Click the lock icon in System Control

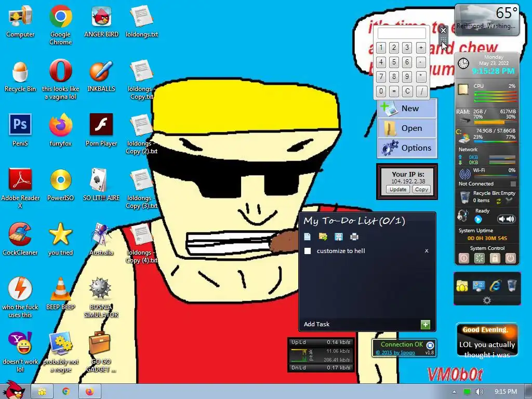(x=495, y=258)
